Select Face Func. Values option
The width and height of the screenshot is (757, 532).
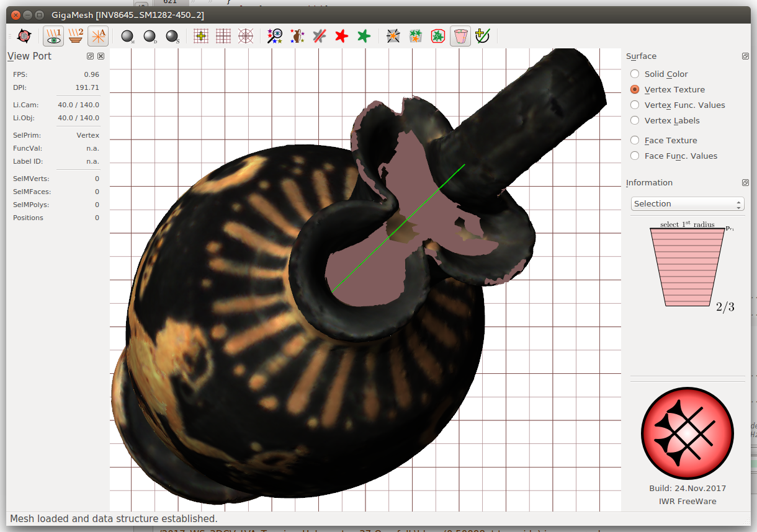pos(673,156)
